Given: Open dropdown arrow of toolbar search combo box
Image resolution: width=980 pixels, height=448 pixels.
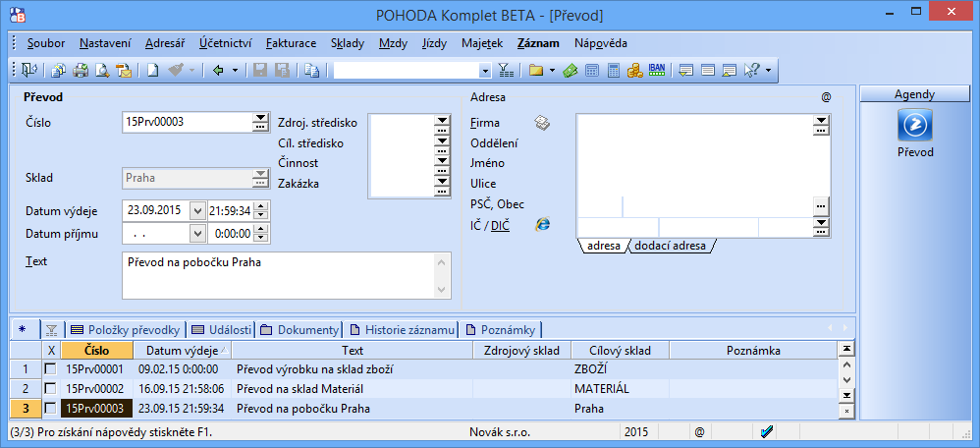Looking at the screenshot, I should (486, 71).
